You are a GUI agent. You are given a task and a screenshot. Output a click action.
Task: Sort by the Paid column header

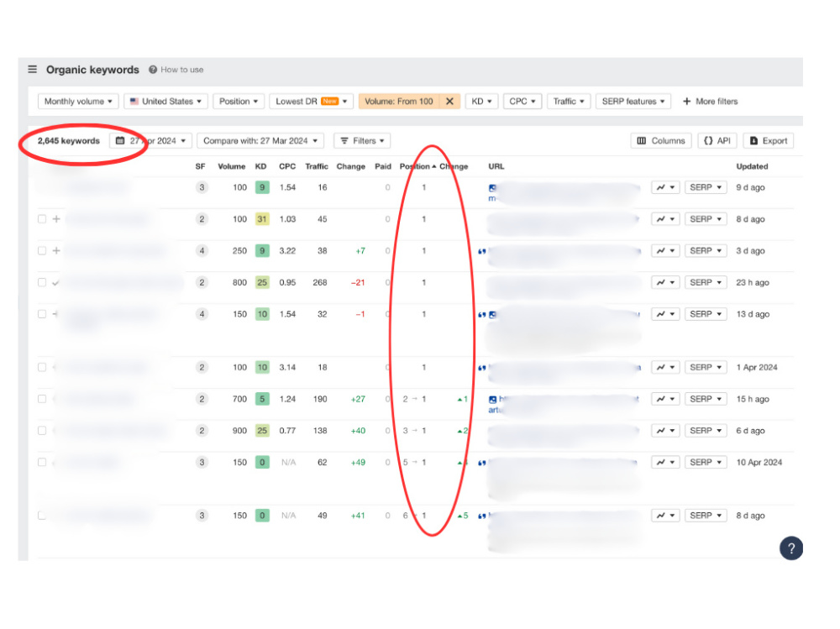tap(382, 166)
